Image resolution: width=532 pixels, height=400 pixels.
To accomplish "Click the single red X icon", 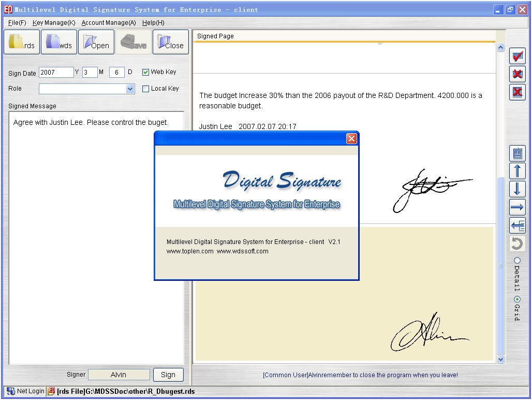I will pyautogui.click(x=518, y=74).
